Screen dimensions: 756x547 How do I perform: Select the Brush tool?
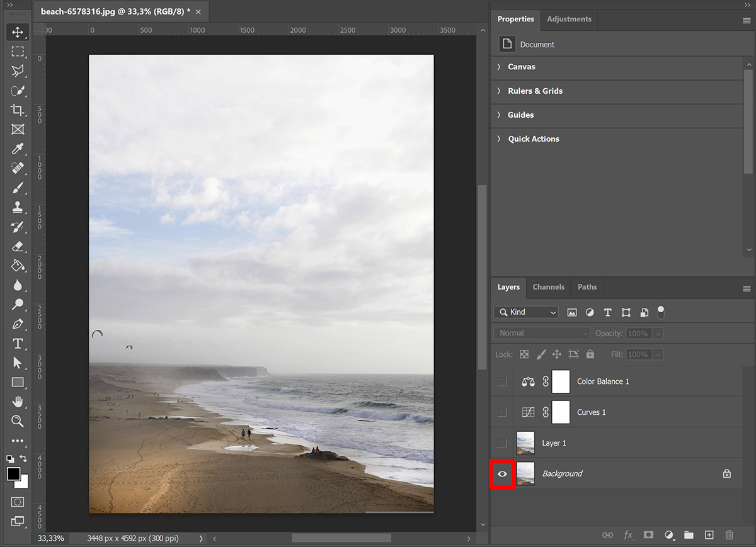click(x=18, y=188)
